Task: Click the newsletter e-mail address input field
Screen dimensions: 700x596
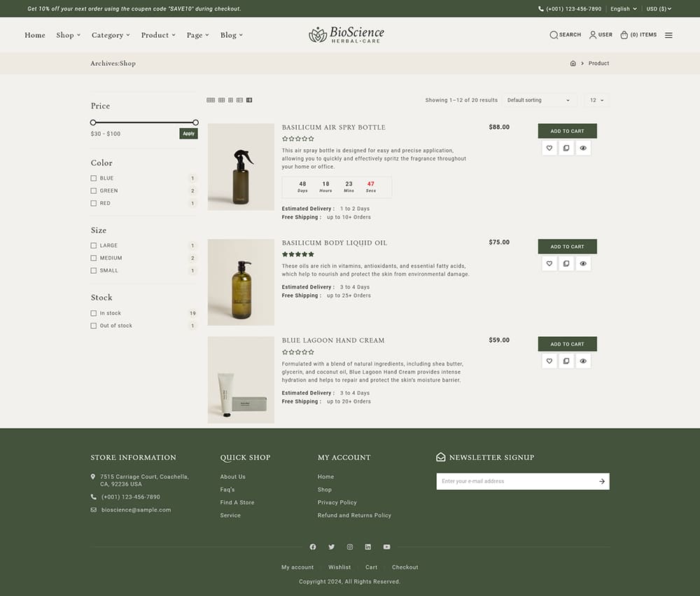Action: pos(511,481)
